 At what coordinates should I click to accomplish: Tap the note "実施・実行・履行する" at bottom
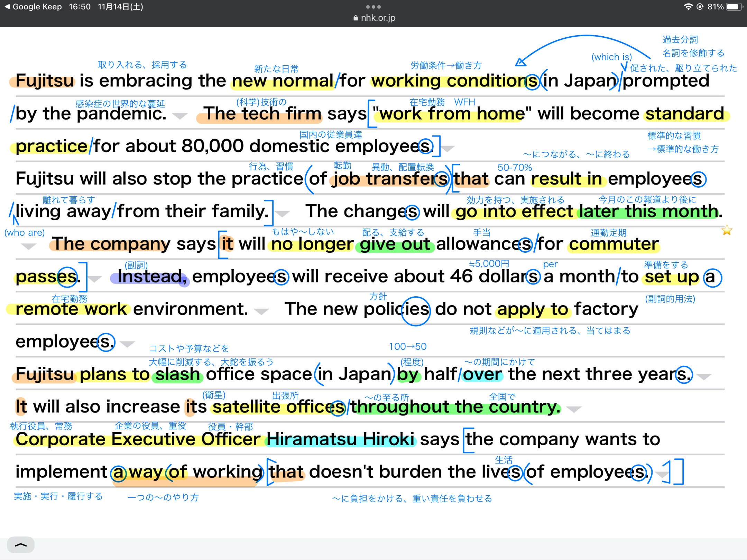coord(58,496)
